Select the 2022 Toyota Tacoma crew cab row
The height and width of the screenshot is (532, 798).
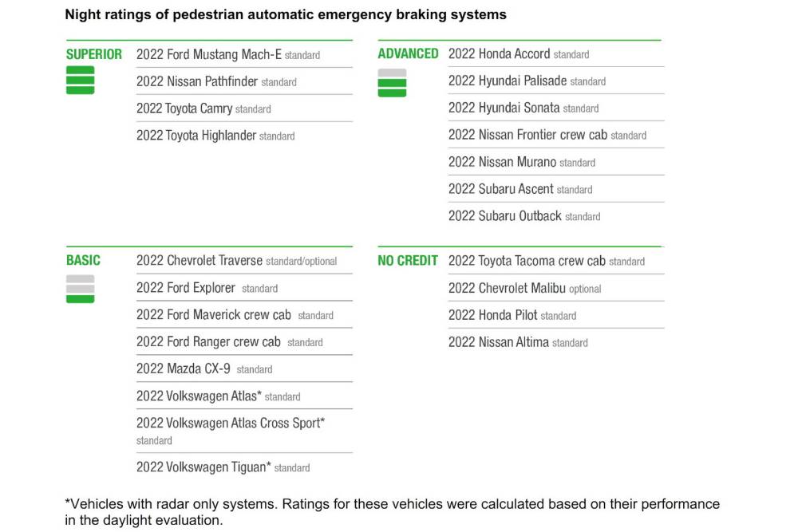527,261
